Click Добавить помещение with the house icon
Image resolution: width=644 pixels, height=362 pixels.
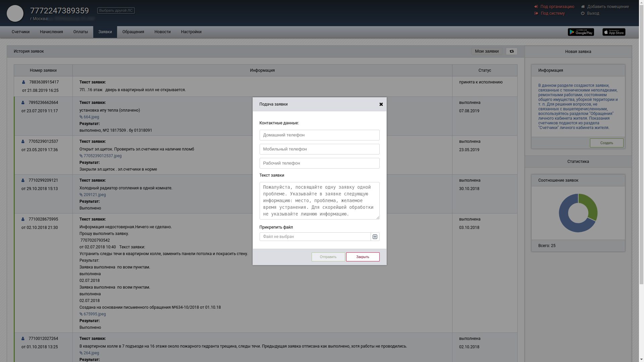[x=607, y=7]
